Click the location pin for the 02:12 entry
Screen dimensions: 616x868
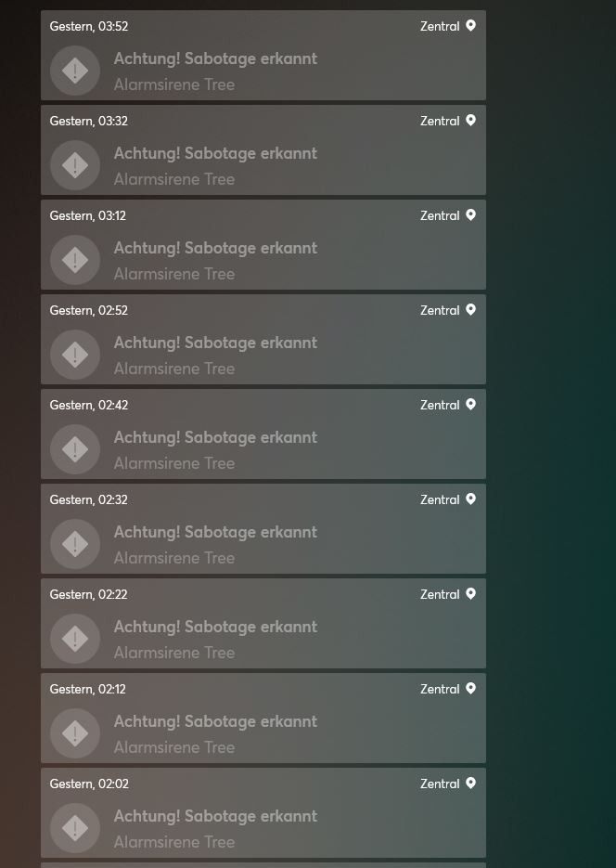(x=470, y=689)
